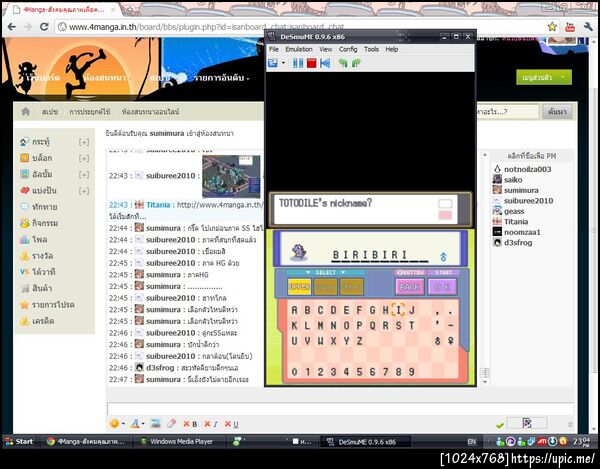Viewport: 600px width, 469px height.
Task: Toggle italic I in the chat toolbar
Action: 211,424
